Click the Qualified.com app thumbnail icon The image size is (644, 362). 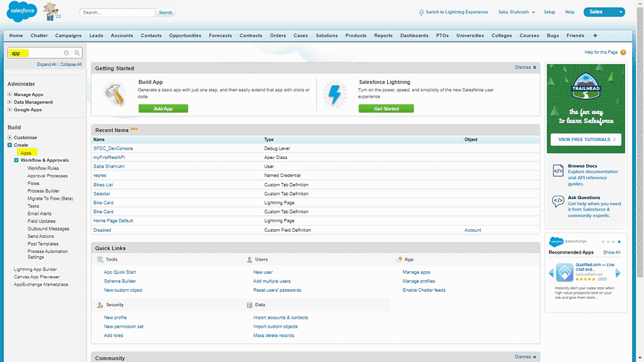pos(564,273)
